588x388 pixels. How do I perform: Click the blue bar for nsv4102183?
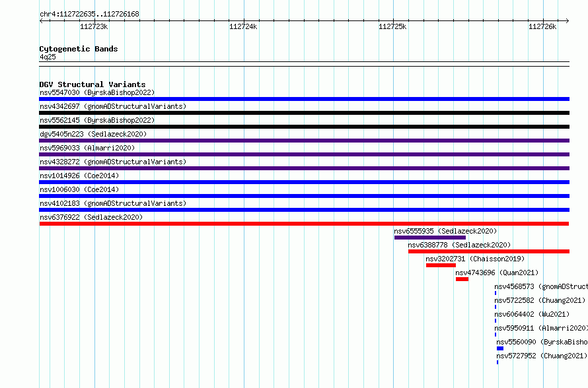click(304, 210)
